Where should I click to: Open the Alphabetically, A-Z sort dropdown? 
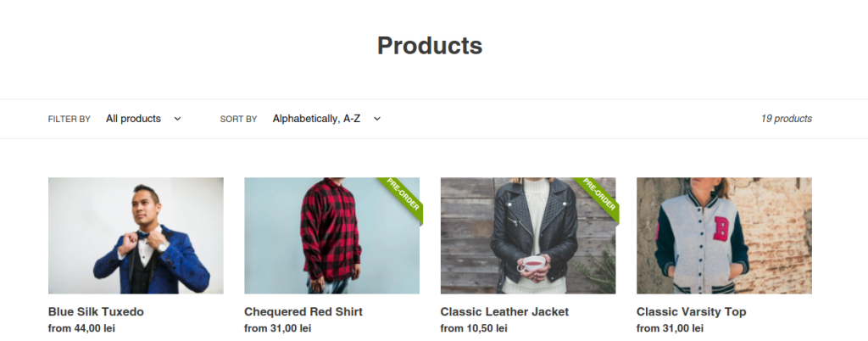coord(326,119)
